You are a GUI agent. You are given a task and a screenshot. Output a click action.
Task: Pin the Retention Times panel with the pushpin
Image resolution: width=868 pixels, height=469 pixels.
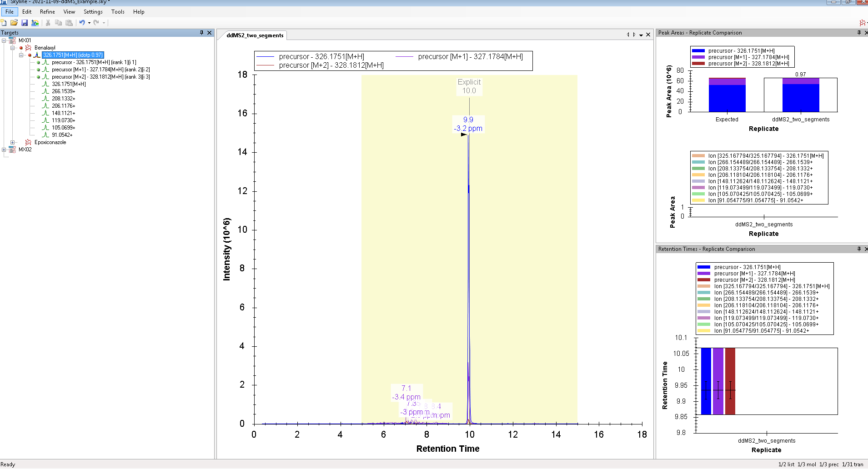point(859,249)
